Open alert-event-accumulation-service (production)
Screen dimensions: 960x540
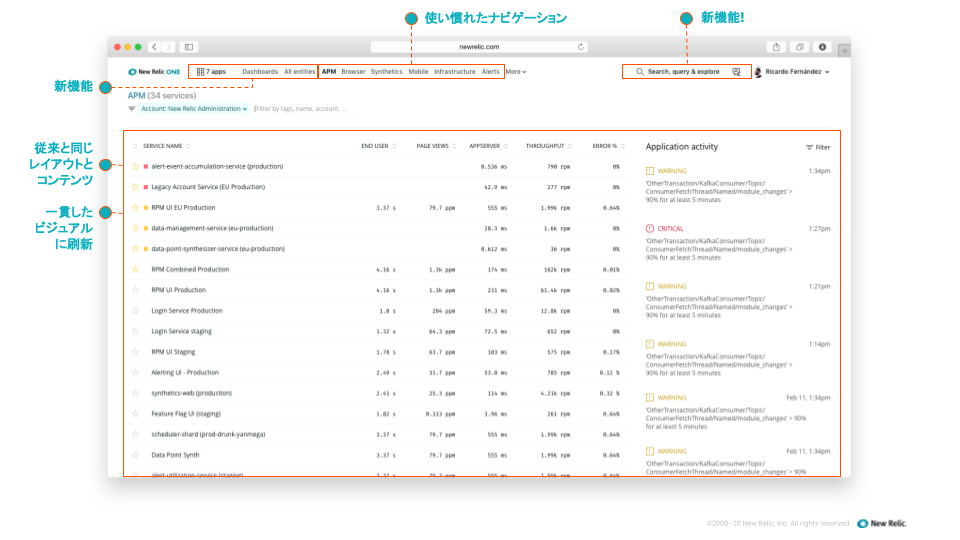[x=217, y=167]
